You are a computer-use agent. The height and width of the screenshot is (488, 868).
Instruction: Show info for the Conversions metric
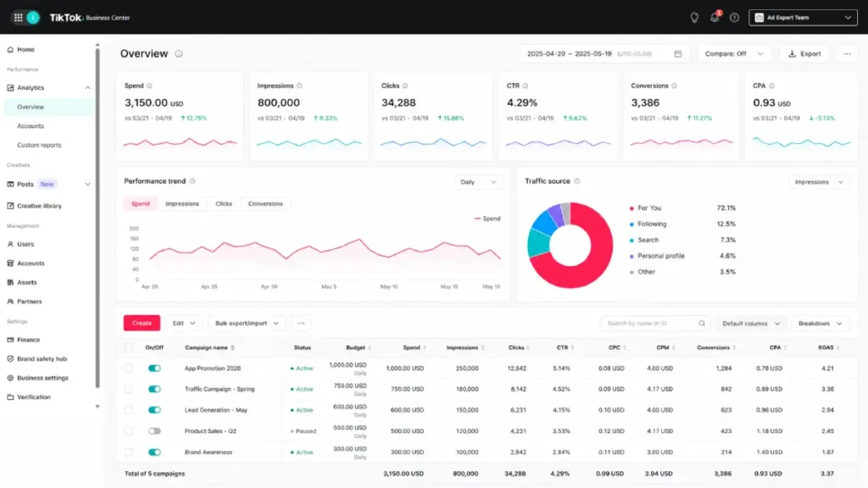[674, 86]
